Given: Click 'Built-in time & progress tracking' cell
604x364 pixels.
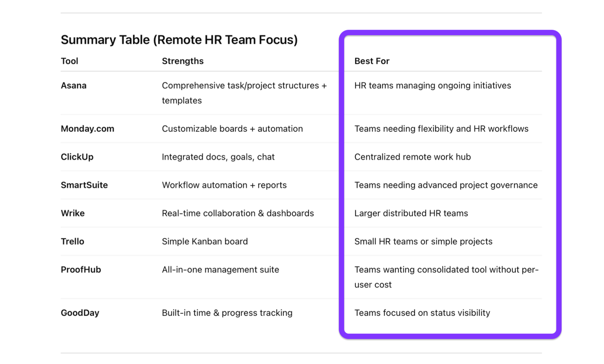Looking at the screenshot, I should tap(227, 313).
